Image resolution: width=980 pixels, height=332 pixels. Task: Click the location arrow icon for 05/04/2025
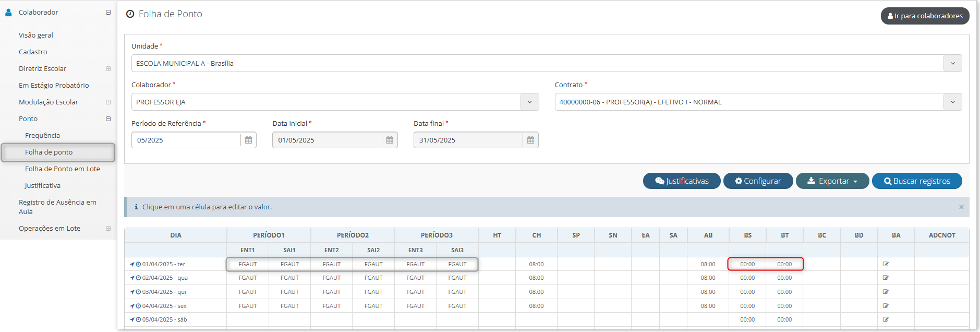(132, 319)
